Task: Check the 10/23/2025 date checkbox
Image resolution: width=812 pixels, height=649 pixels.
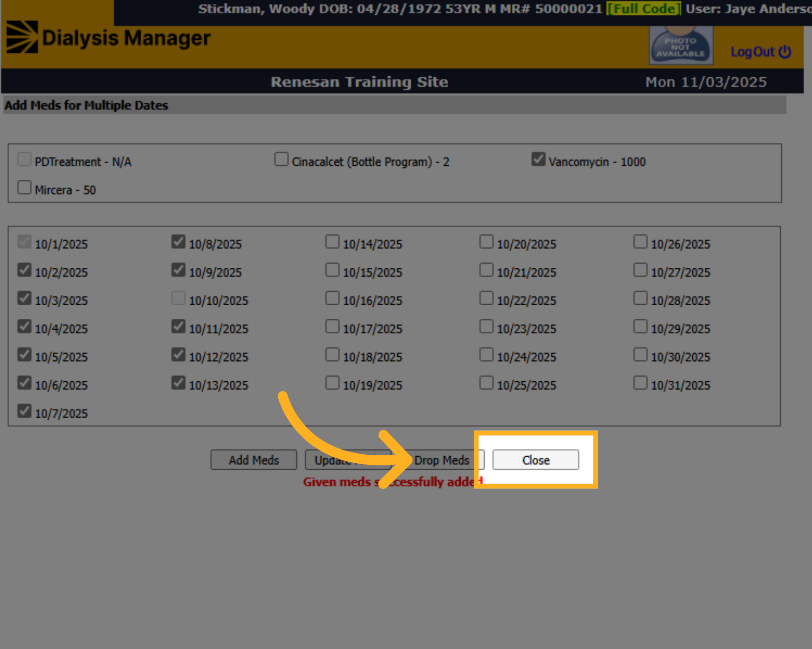Action: (x=486, y=326)
